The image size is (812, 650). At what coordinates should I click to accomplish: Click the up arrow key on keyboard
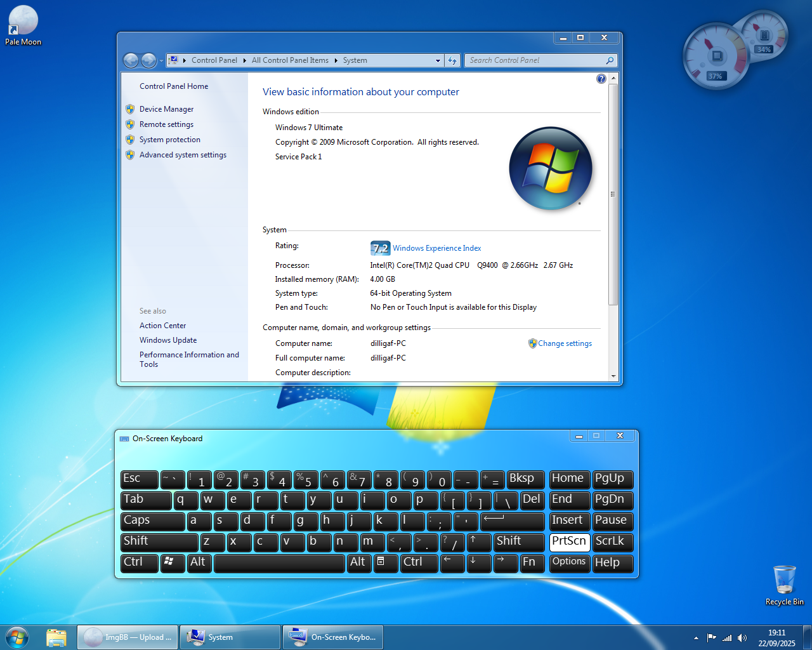[x=479, y=542]
